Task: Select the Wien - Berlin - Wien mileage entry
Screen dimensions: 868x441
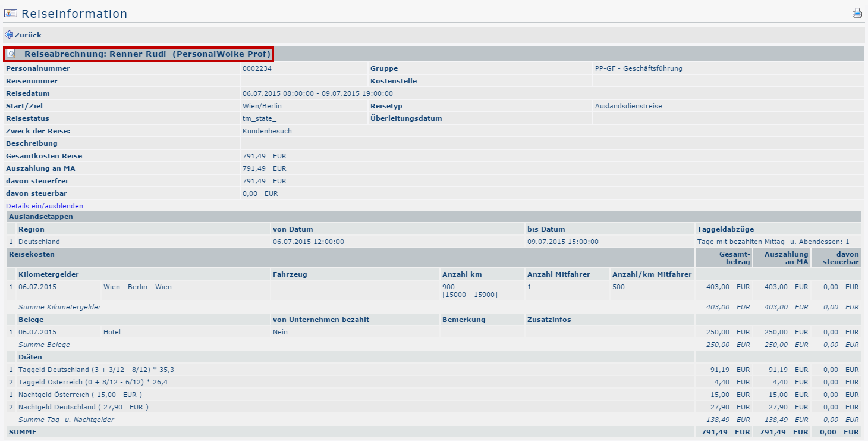Action: (137, 287)
